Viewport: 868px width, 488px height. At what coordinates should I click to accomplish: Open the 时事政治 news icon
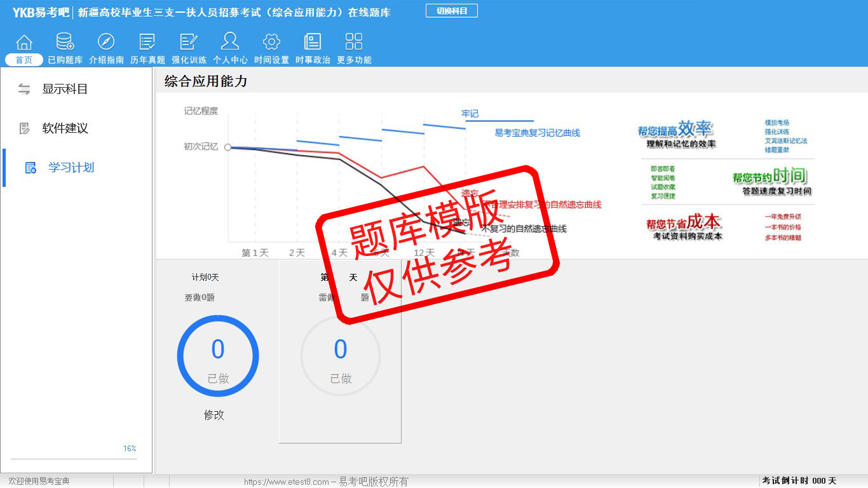tap(313, 43)
